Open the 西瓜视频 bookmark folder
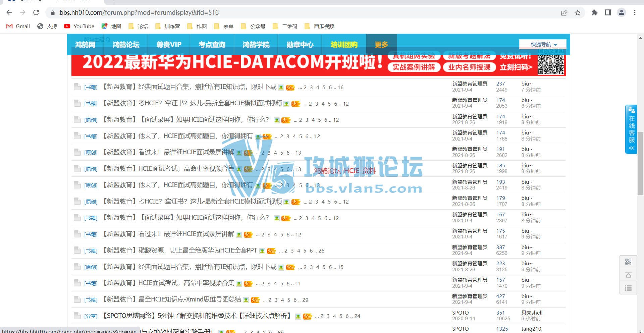This screenshot has width=644, height=333. 319,26
